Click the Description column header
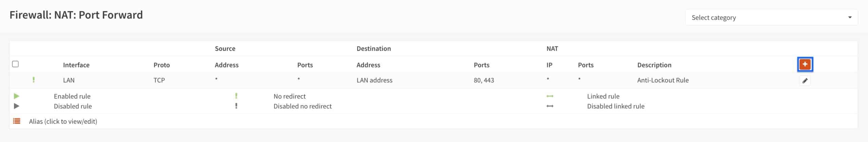 [654, 65]
